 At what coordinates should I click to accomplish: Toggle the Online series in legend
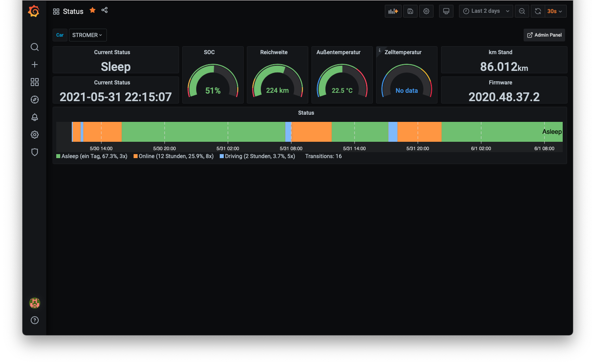click(x=176, y=156)
